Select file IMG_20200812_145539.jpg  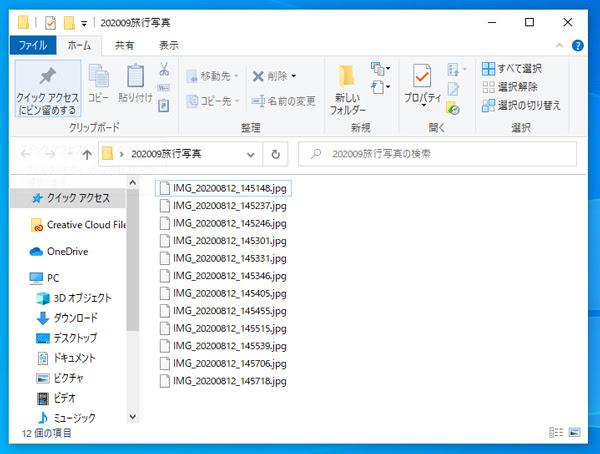coord(223,346)
